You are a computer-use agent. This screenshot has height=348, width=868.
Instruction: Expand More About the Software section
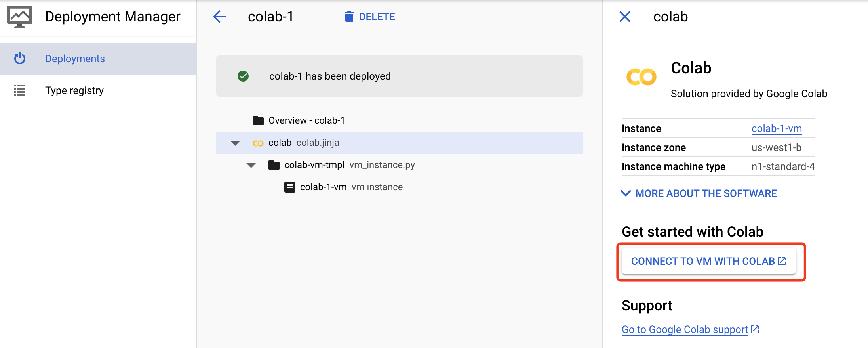click(699, 193)
